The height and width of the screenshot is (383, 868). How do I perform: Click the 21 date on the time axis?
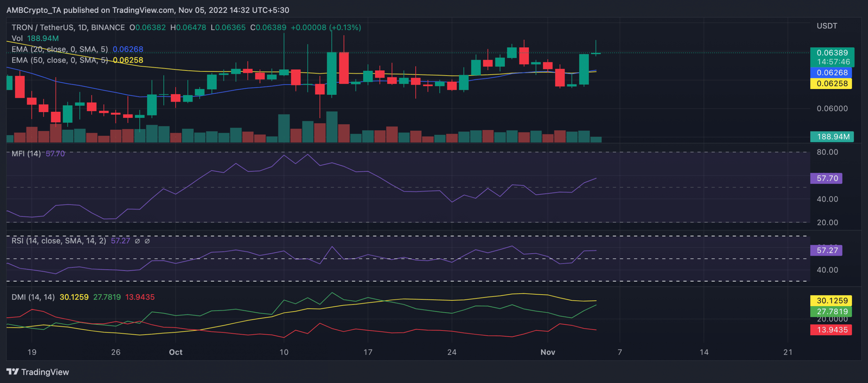point(788,352)
